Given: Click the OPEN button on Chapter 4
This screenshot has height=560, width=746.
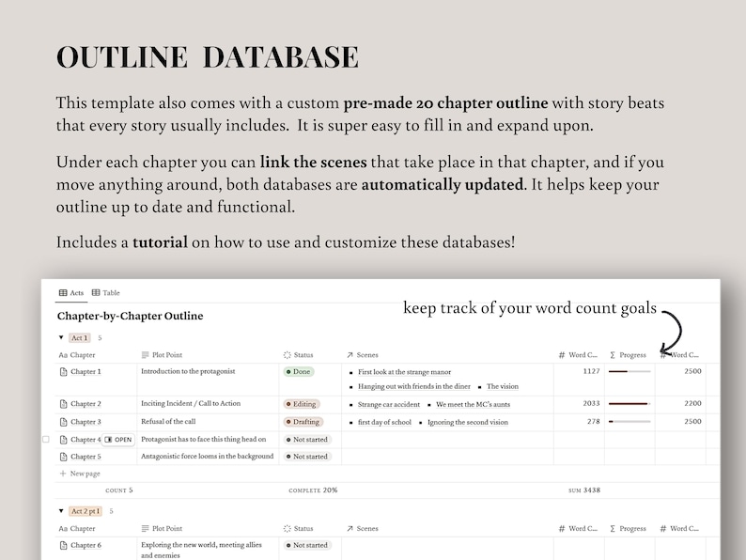Looking at the screenshot, I should [x=118, y=440].
